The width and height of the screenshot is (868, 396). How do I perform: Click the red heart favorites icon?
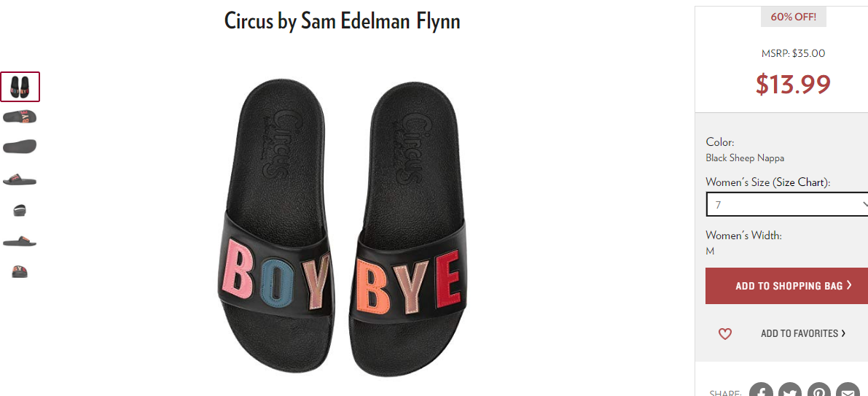(x=724, y=333)
